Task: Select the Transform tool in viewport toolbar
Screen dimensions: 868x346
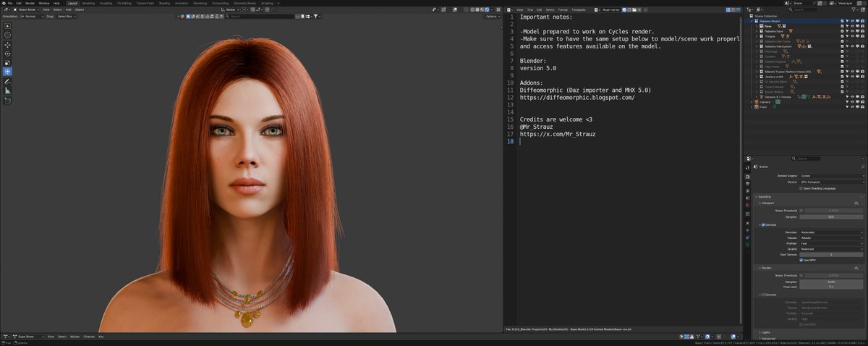Action: pyautogui.click(x=7, y=72)
